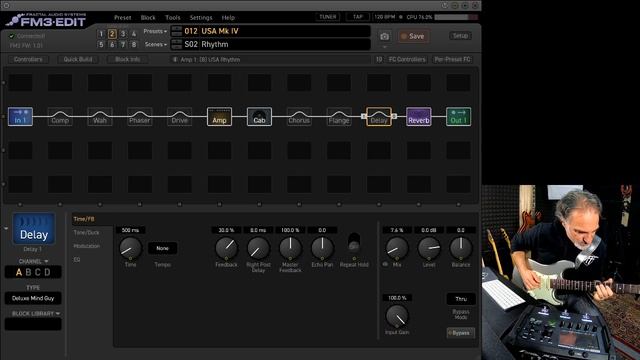
Task: Click the FM3-Edit logo
Action: (47, 20)
